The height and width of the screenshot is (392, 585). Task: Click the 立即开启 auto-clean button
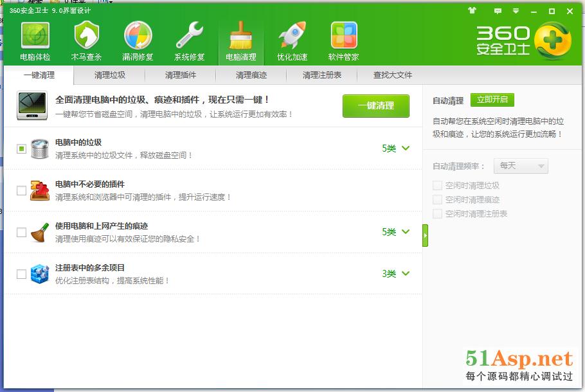[492, 100]
